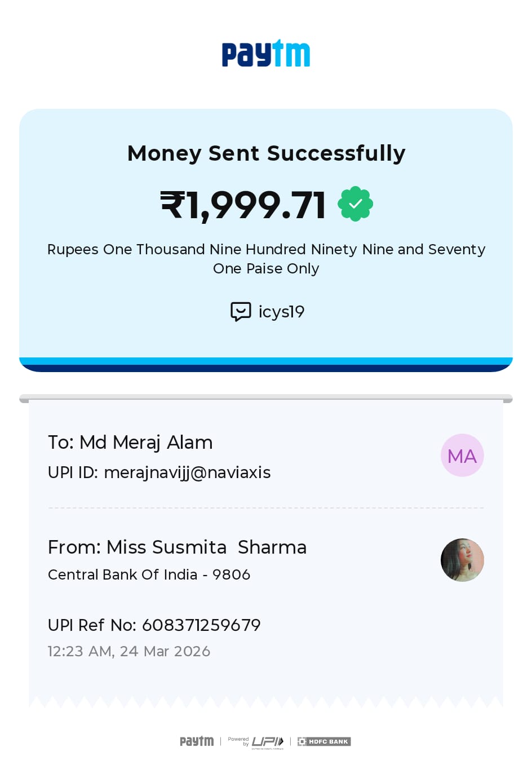Click the Money Sent Successfully heading
Viewport: 532px width, 769px height.
266,153
